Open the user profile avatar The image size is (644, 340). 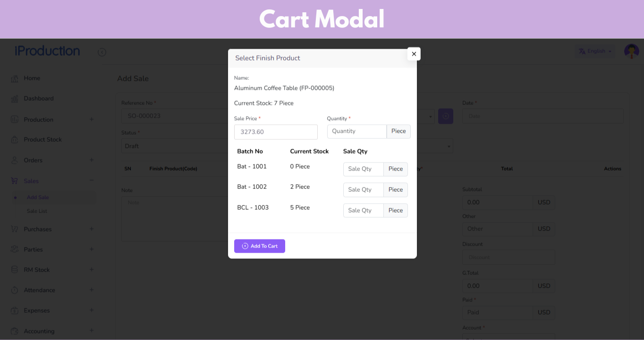[x=631, y=51]
